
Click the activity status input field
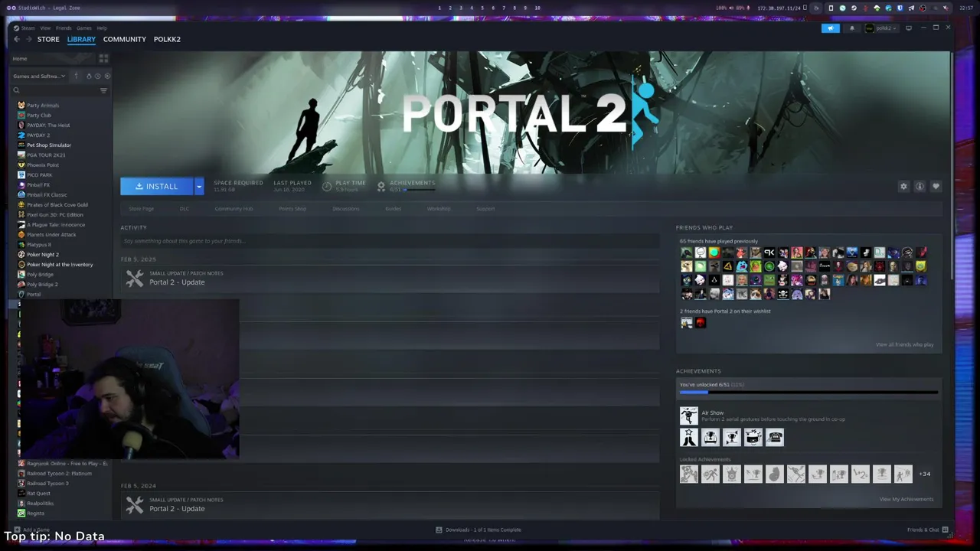[x=390, y=241]
